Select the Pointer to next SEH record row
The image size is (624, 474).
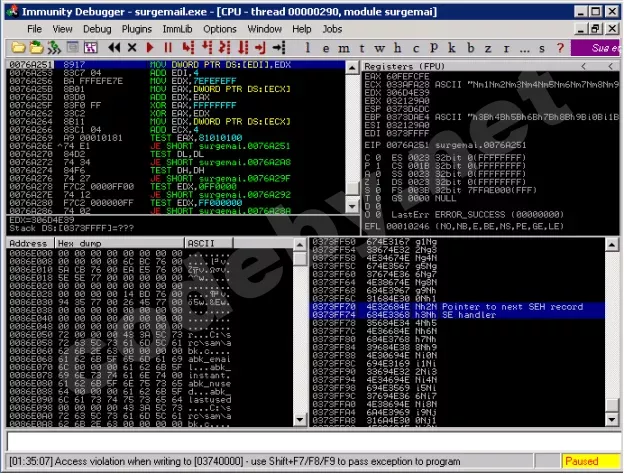coord(456,306)
